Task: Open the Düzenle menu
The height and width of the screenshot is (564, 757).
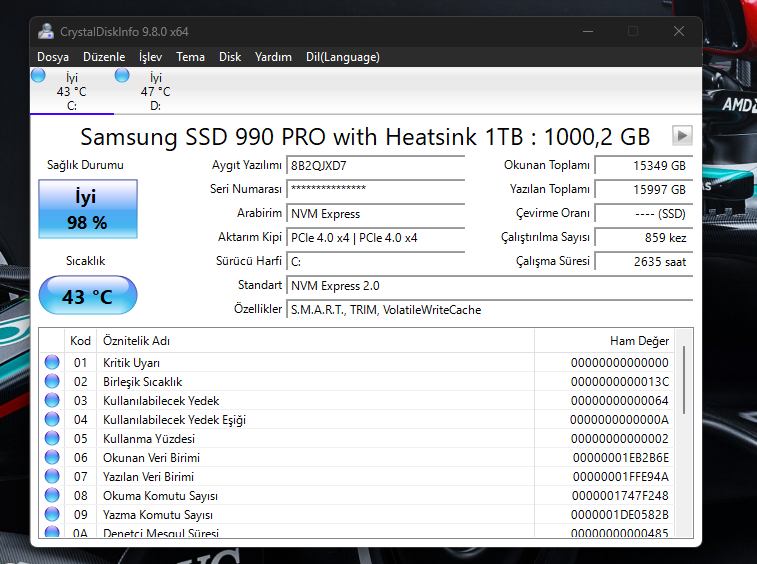Action: pyautogui.click(x=104, y=57)
